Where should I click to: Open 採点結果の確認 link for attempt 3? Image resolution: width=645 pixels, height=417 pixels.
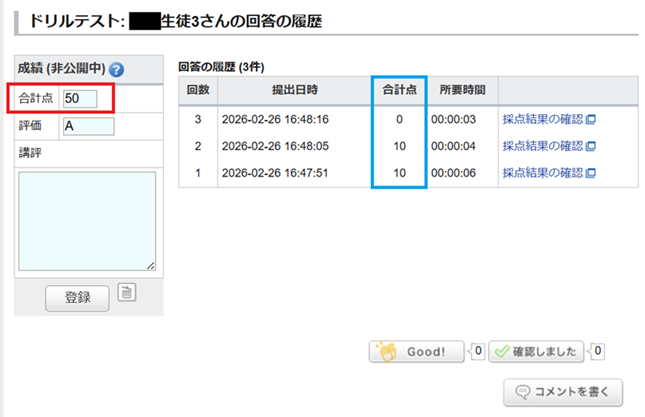point(542,119)
